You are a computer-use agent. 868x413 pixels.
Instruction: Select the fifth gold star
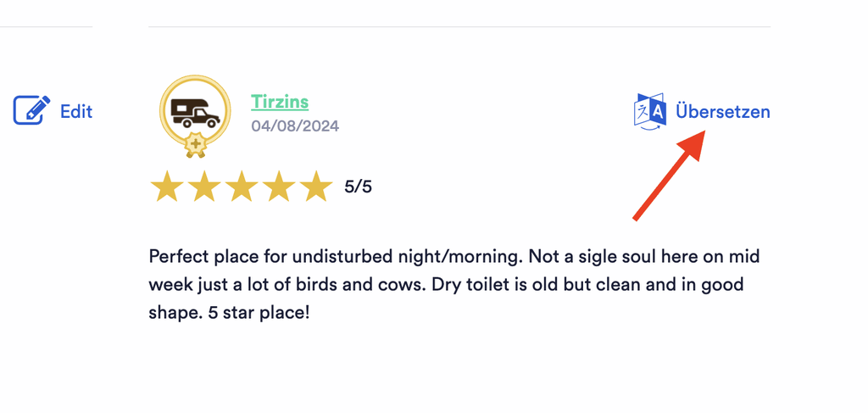(316, 187)
